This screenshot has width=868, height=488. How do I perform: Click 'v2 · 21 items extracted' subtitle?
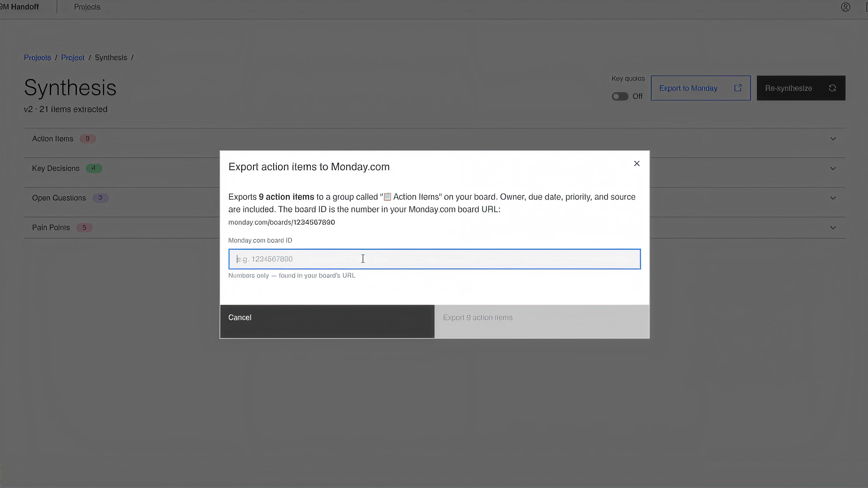66,109
